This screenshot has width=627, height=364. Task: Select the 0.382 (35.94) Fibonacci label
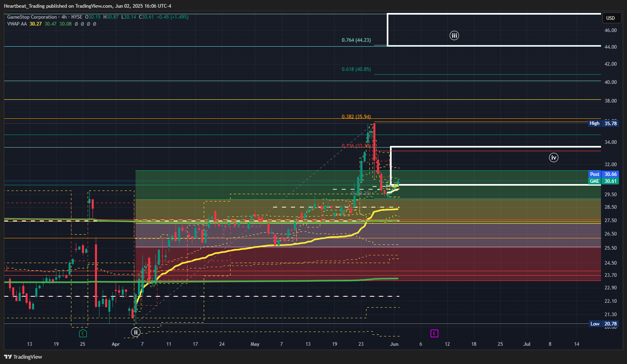click(x=356, y=117)
